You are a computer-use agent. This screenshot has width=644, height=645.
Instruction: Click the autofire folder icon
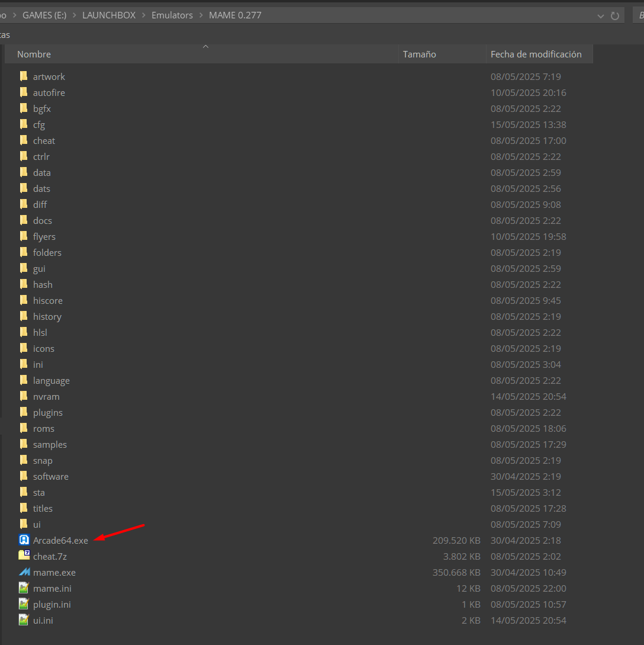tap(24, 92)
